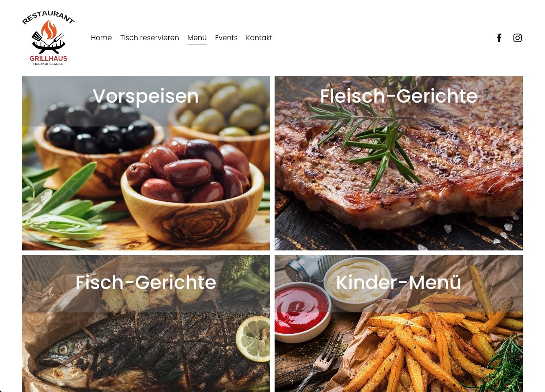
Task: Click the rosemary sprig on the steak
Action: pos(368,134)
